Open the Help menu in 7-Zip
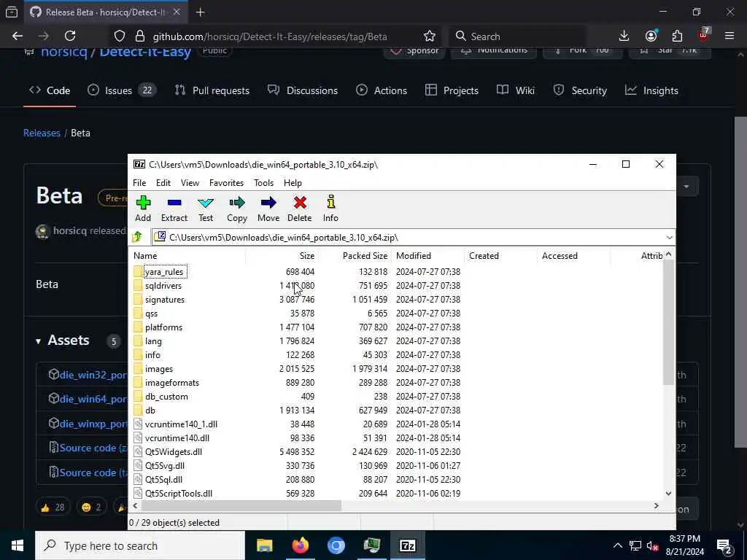 [293, 183]
